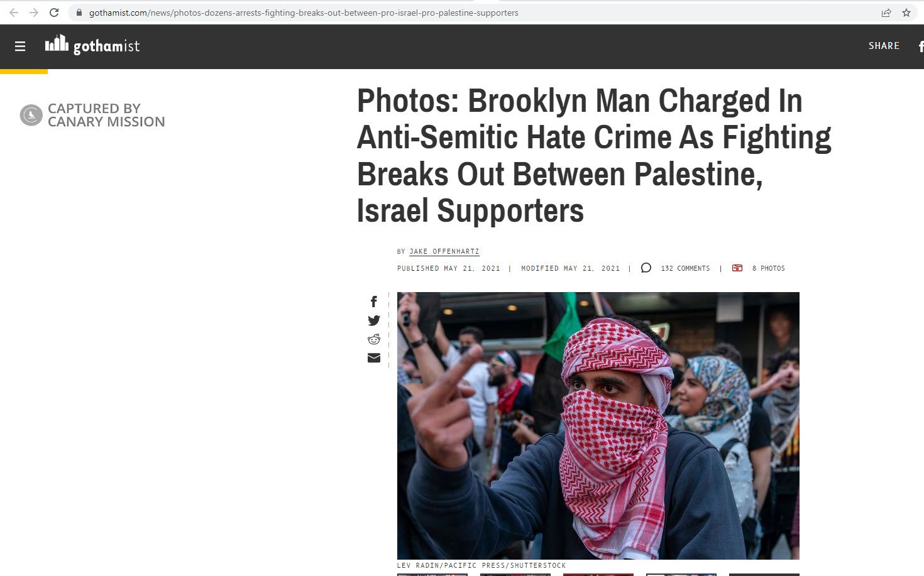Click the Gothamist logo
Viewport: 924px width, 576px height.
point(92,45)
